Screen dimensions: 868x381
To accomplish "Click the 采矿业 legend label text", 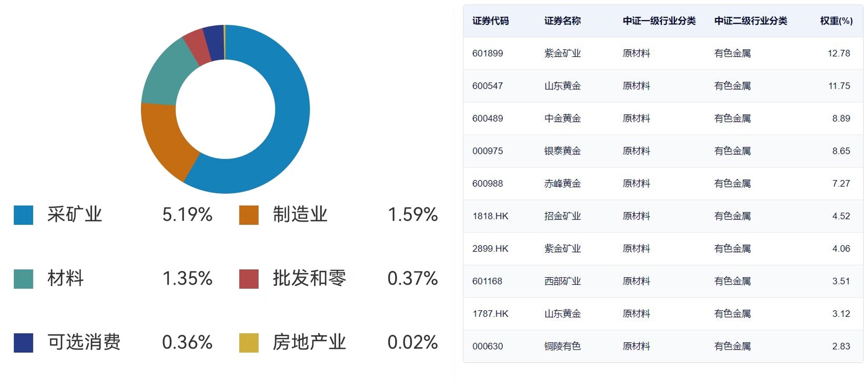I will [75, 215].
